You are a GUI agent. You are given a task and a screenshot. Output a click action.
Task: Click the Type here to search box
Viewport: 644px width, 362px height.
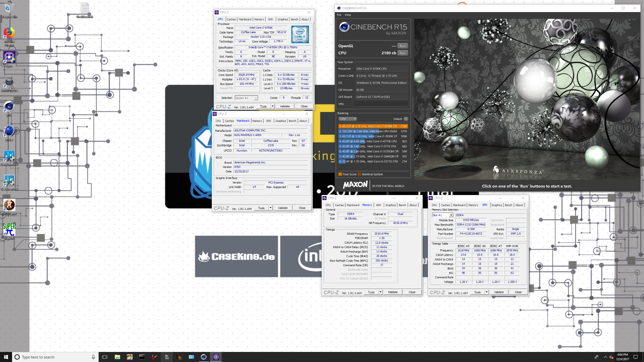pyautogui.click(x=55, y=357)
